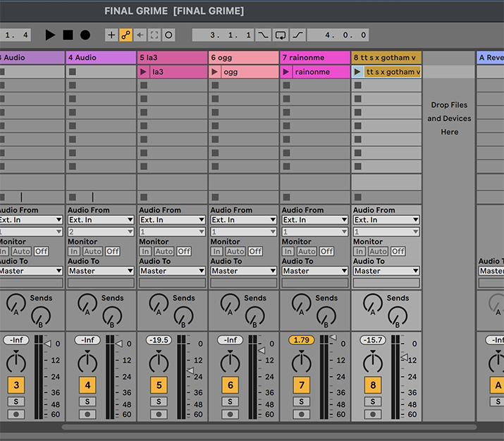Solo track 5 la3
Screen dimensions: 504x441
[x=159, y=401]
